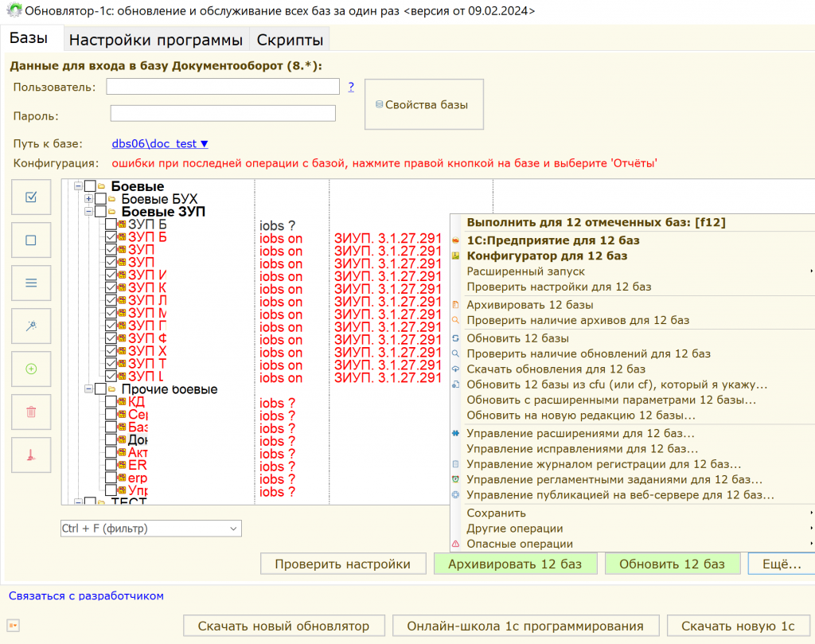The height and width of the screenshot is (644, 815).
Task: Click the icon beside Обновить из cfu
Action: click(456, 384)
